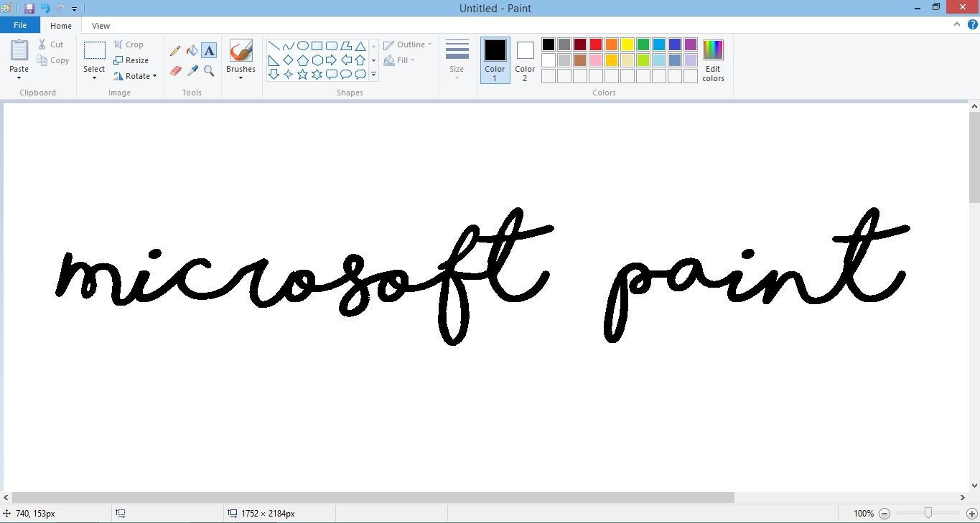Image resolution: width=980 pixels, height=523 pixels.
Task: Choose the Down arrow shape
Action: (x=274, y=75)
